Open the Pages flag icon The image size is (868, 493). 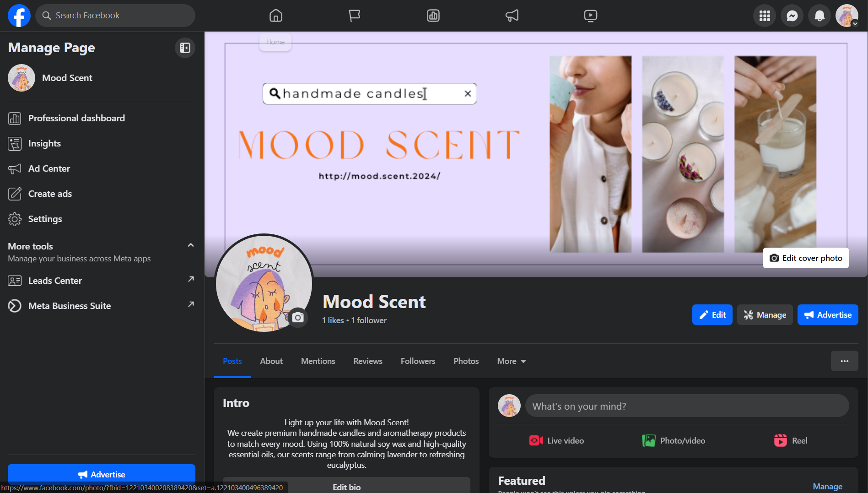coord(355,16)
